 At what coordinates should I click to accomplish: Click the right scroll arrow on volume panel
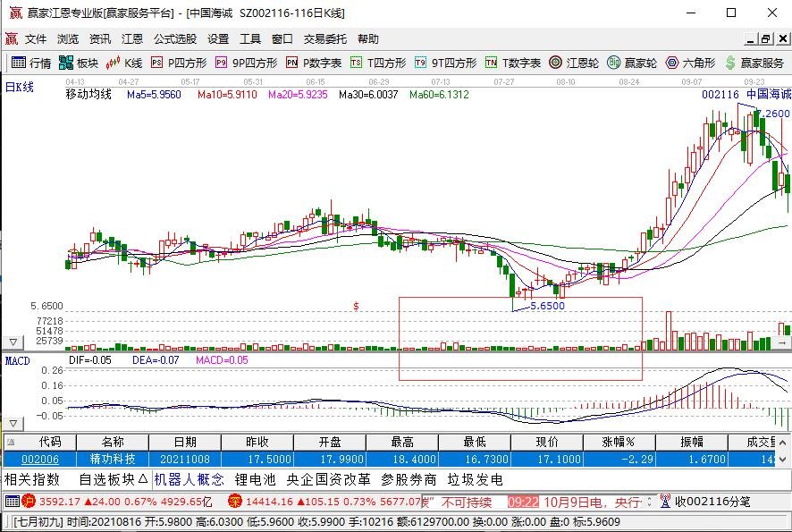(781, 342)
